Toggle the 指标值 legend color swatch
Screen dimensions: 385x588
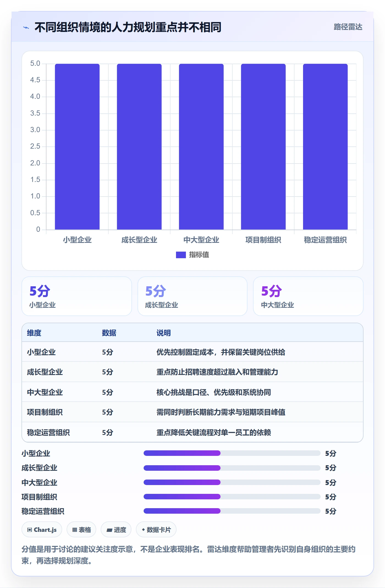click(181, 255)
